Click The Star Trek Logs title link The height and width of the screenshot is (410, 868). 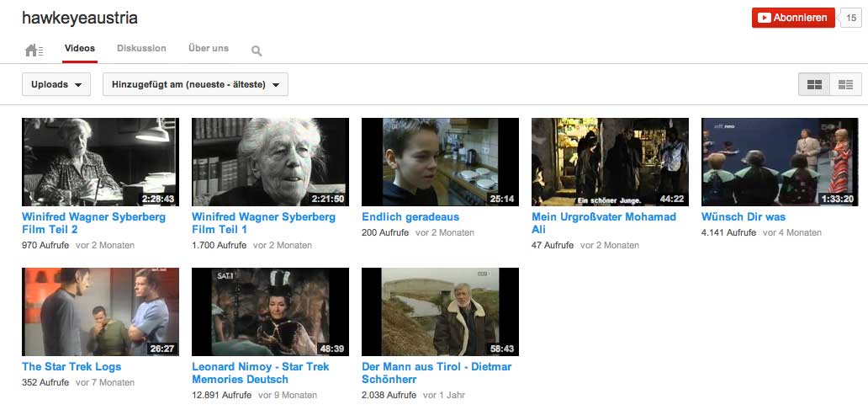71,367
